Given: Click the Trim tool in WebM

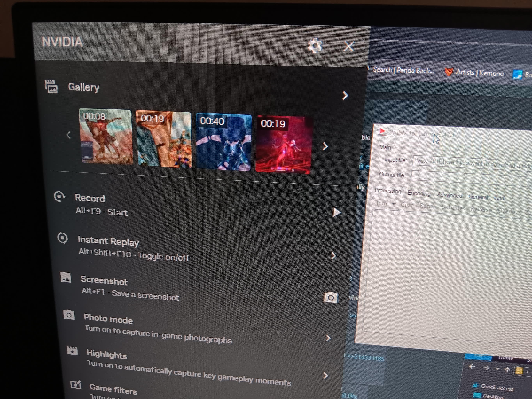Looking at the screenshot, I should tap(381, 203).
